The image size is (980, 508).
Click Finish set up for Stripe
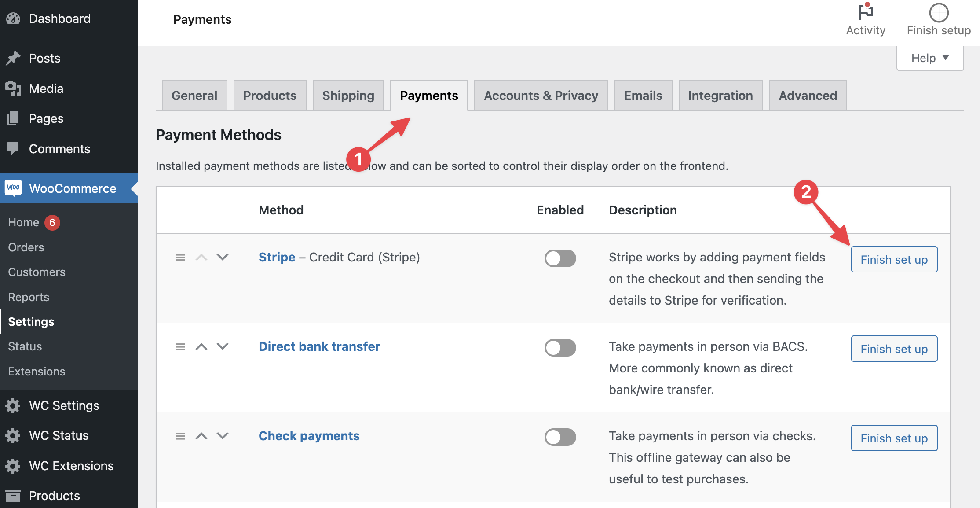[x=894, y=259]
